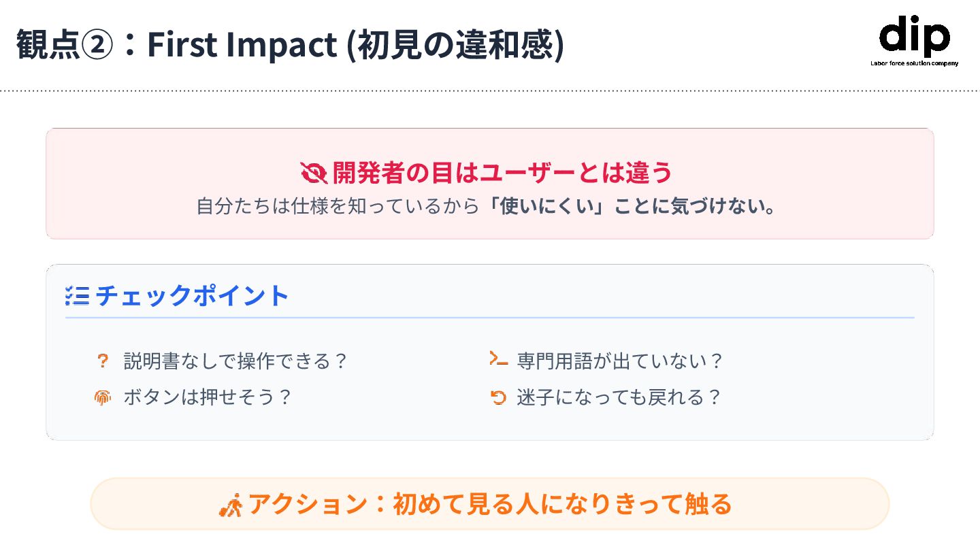Click the orange fingerprint icon
The width and height of the screenshot is (980, 551).
point(102,398)
